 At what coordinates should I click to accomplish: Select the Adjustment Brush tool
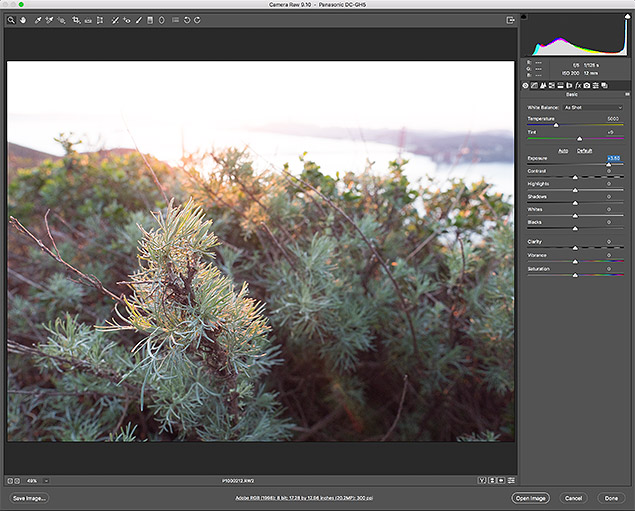[x=138, y=19]
